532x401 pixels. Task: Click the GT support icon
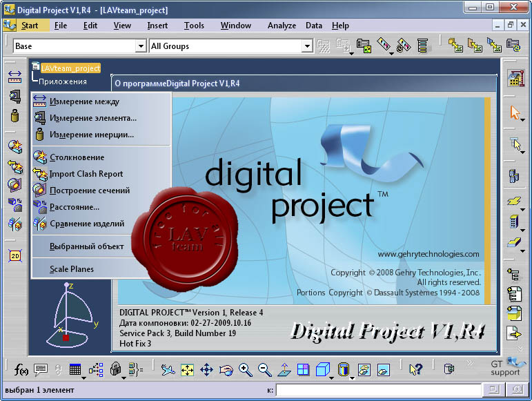(x=506, y=367)
